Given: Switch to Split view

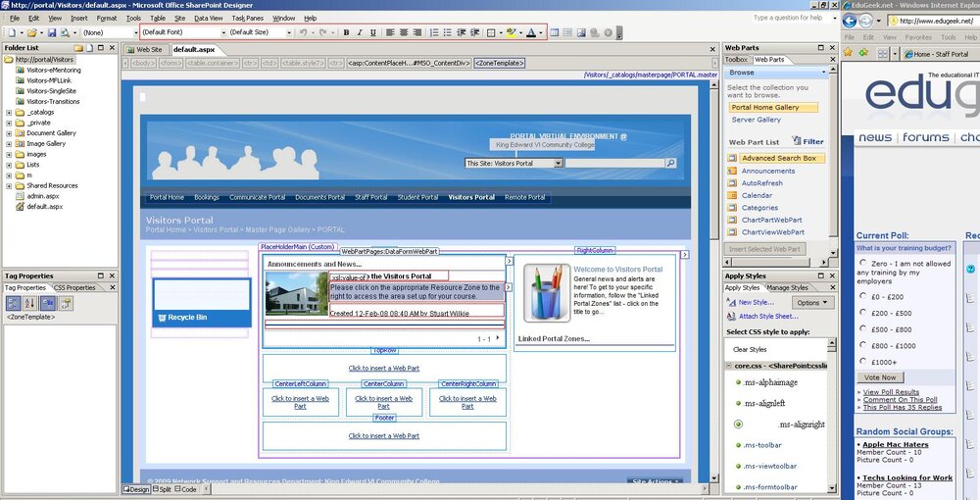Looking at the screenshot, I should coord(162,489).
